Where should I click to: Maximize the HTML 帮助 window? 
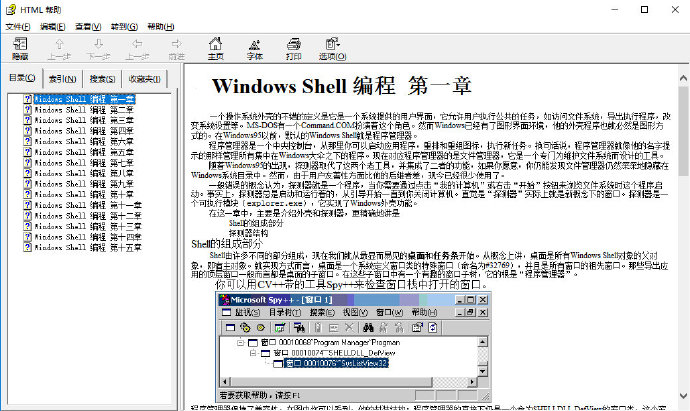pos(644,9)
